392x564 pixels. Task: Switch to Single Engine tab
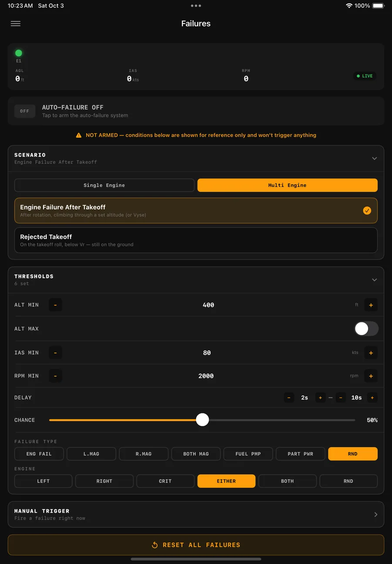[x=105, y=185]
